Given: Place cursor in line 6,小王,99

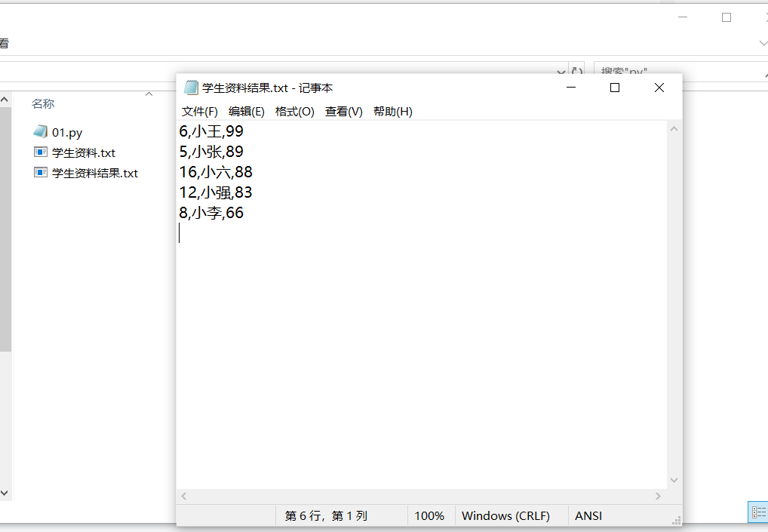Looking at the screenshot, I should coord(211,131).
